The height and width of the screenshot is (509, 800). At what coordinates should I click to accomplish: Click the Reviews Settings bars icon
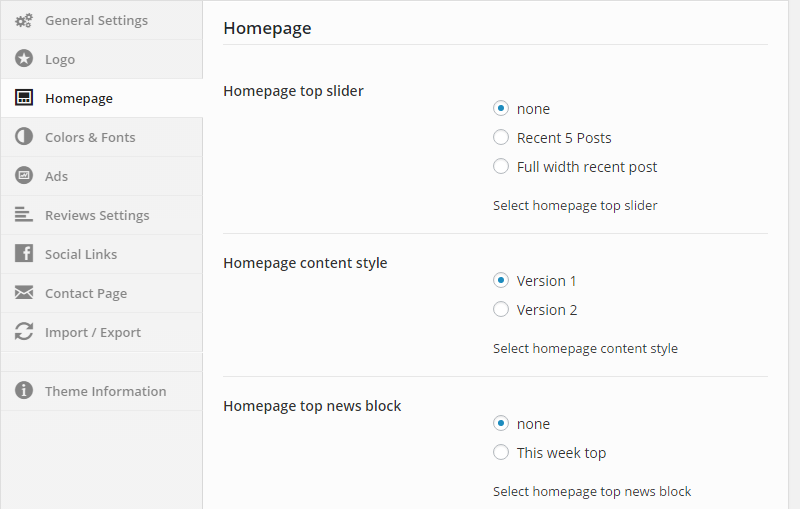tap(24, 215)
